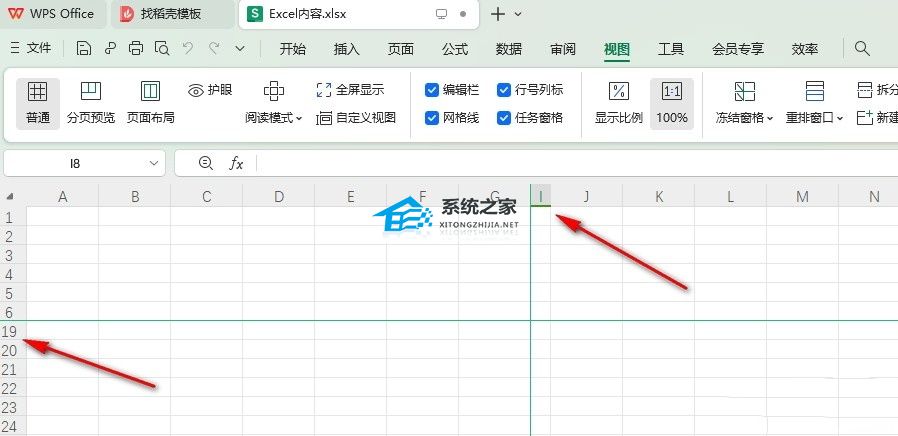Click the Save icon in quick toolbar
This screenshot has width=898, height=436.
(x=84, y=49)
